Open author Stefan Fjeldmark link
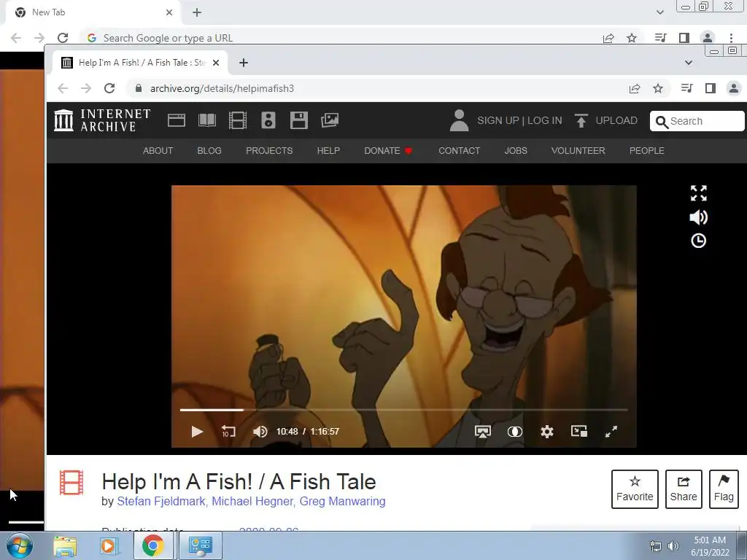 pyautogui.click(x=161, y=502)
